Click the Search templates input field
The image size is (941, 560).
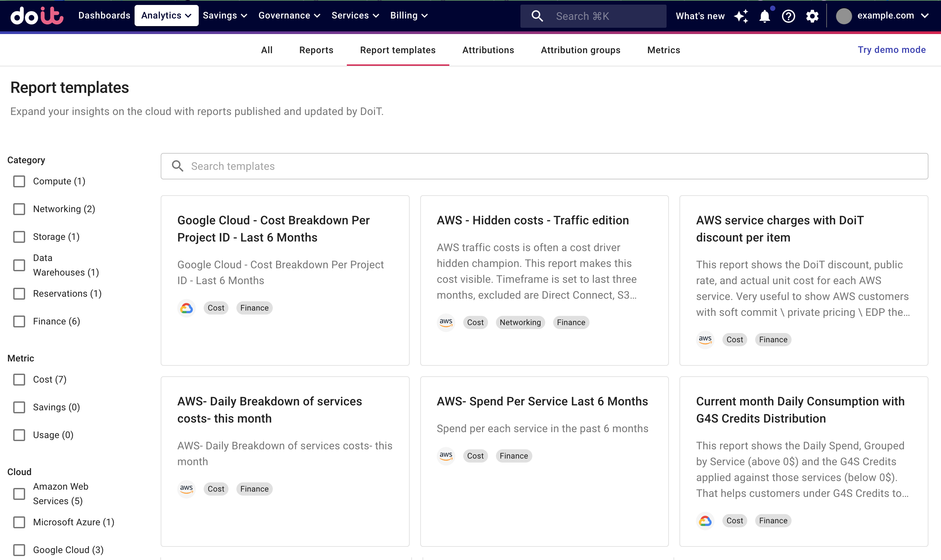click(544, 166)
